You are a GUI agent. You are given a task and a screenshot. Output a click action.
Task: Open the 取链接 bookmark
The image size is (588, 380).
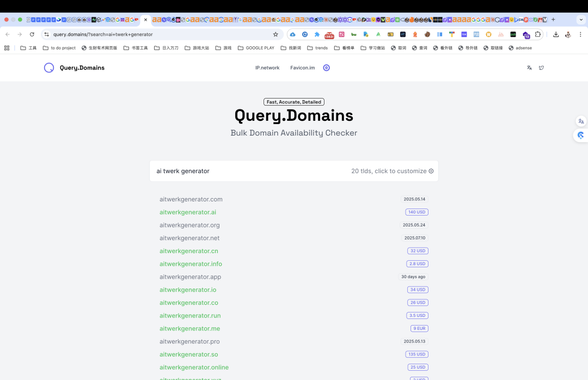pyautogui.click(x=493, y=48)
